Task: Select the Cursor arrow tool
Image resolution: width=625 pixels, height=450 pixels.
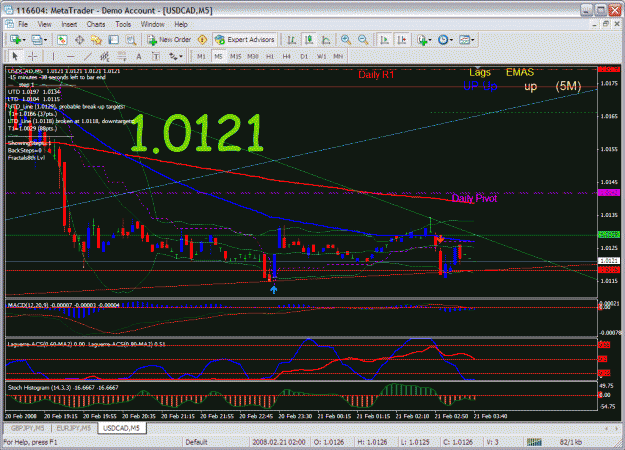Action: pos(15,57)
